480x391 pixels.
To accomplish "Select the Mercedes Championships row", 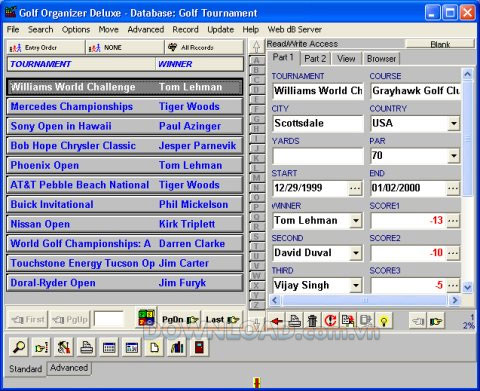I will point(125,107).
